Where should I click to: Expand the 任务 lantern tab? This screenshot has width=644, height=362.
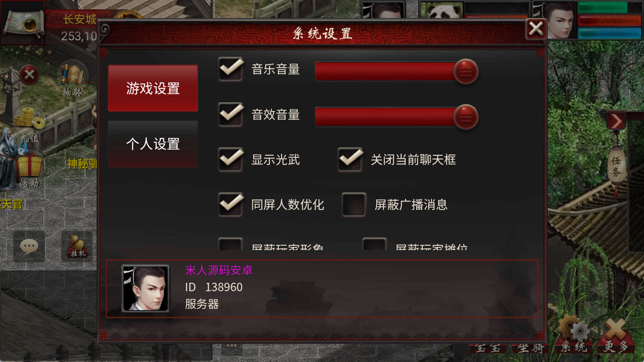(x=616, y=166)
